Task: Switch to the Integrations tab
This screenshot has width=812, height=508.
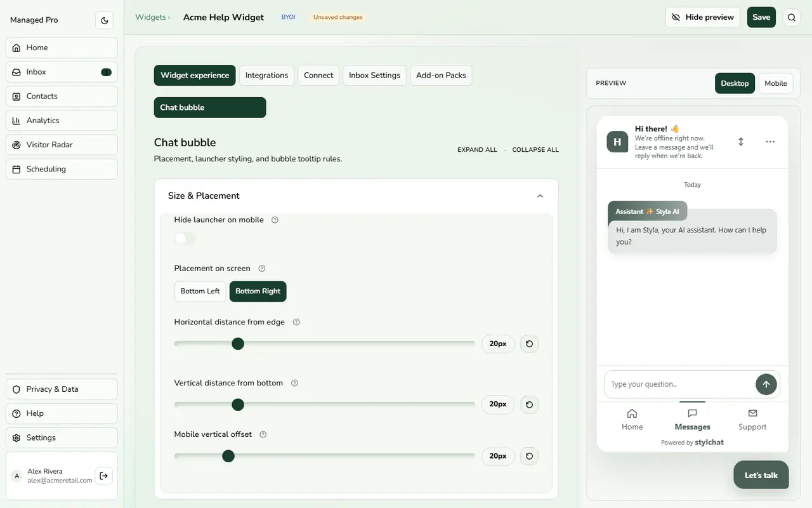Action: coord(266,76)
